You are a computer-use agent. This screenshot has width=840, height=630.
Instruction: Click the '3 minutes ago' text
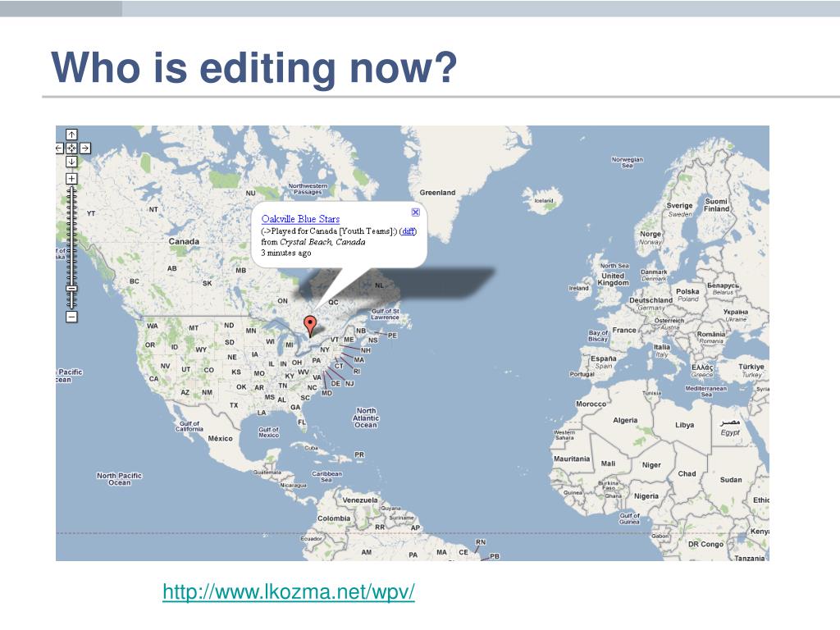click(x=286, y=253)
